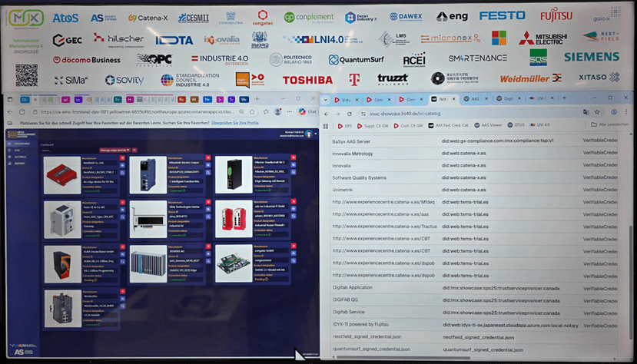Switch to AAS tab in Chrome
Screen dimensions: 637x364
[476, 98]
